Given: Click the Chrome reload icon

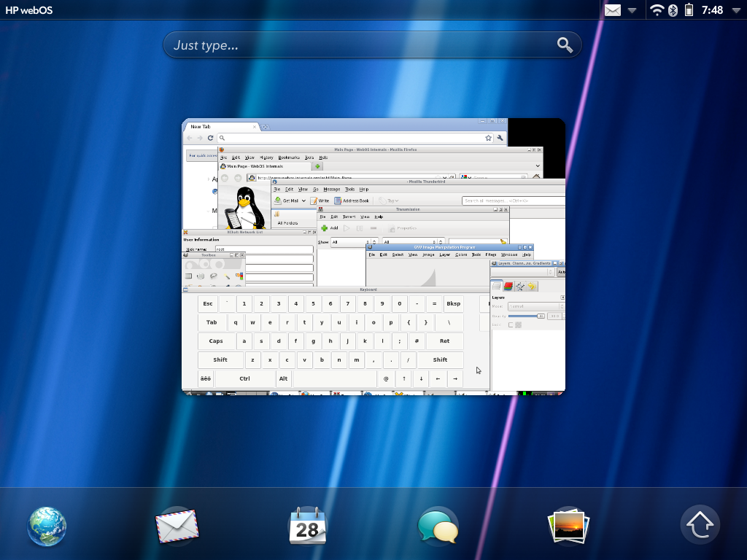Looking at the screenshot, I should tap(210, 138).
